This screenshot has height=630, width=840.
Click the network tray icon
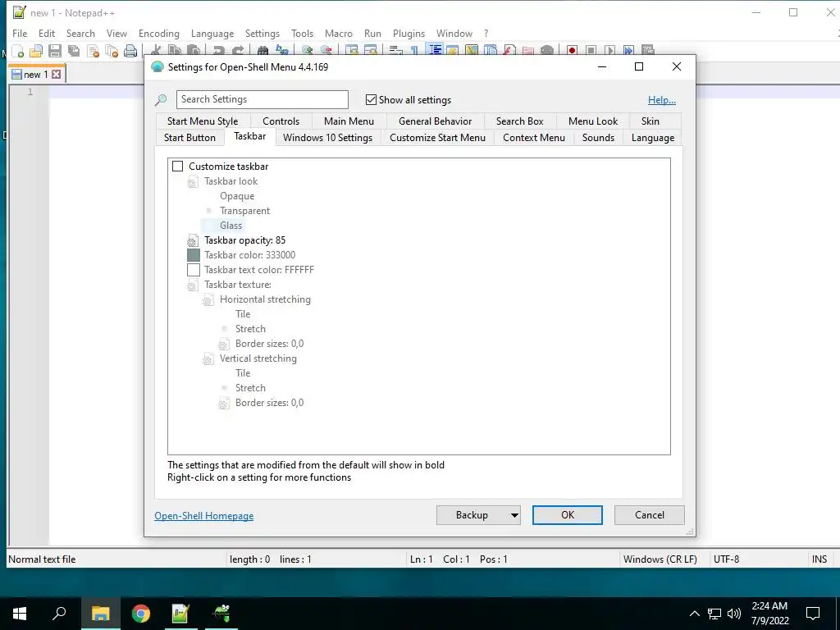pos(714,614)
